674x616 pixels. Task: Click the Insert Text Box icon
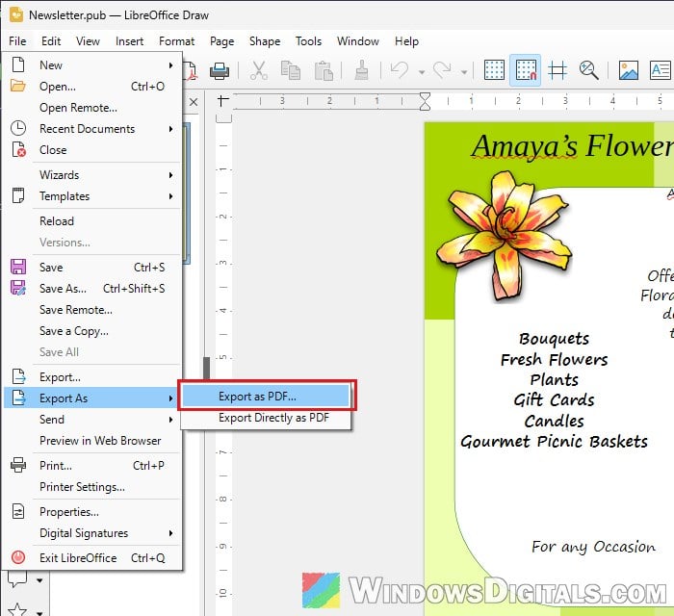(x=661, y=70)
